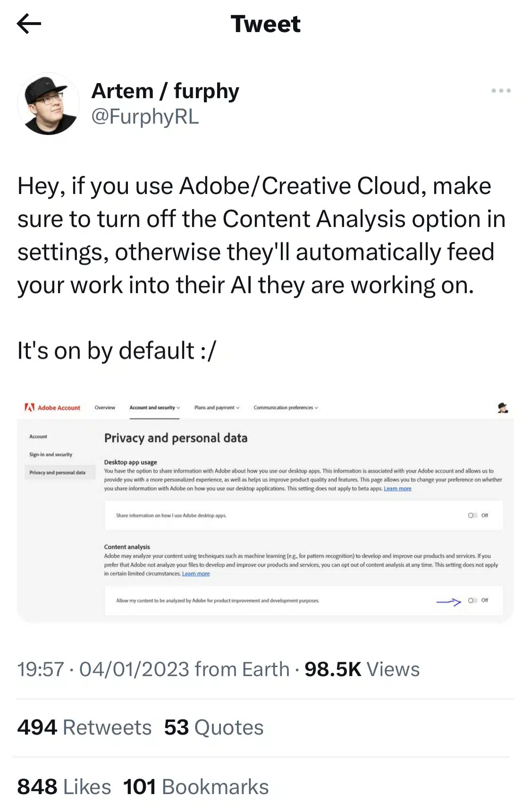531x812 pixels.
Task: Select Account in the sidebar
Action: [38, 436]
